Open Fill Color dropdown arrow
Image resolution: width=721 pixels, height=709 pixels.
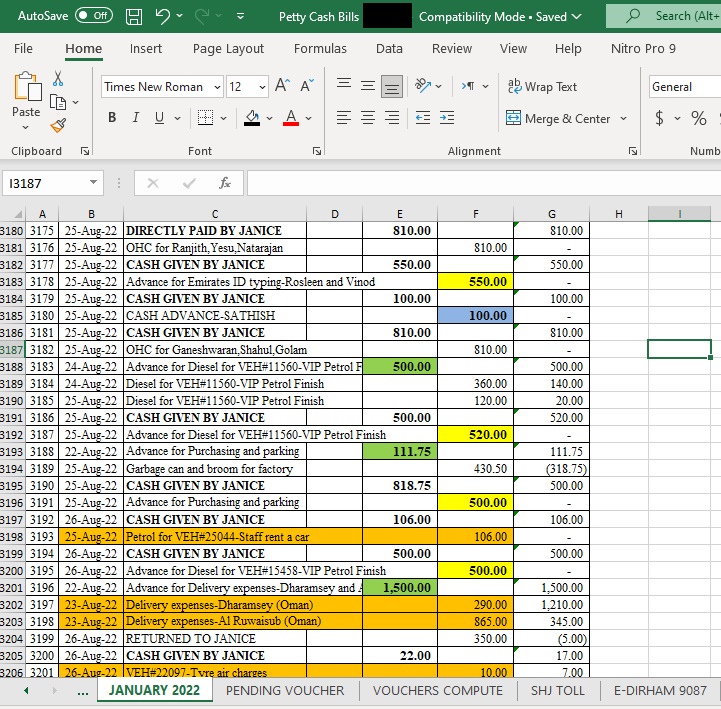pos(269,118)
